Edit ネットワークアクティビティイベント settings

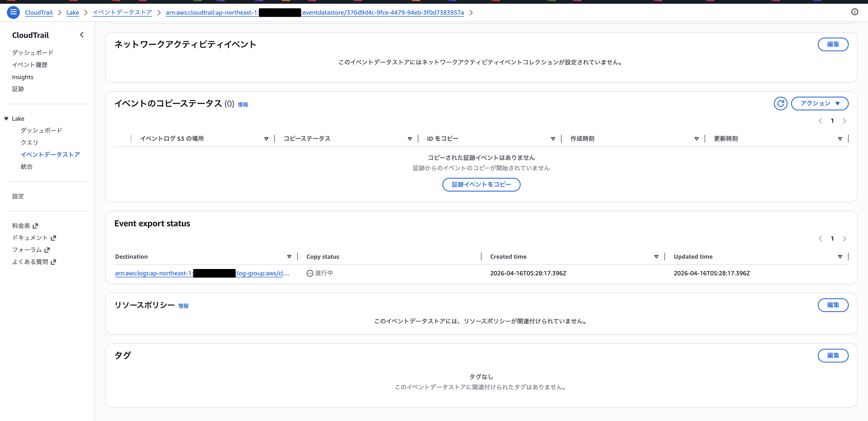[833, 44]
